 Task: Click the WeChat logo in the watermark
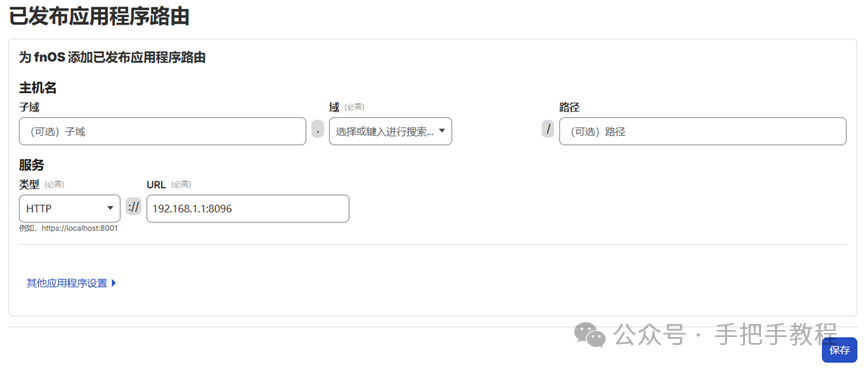click(590, 334)
